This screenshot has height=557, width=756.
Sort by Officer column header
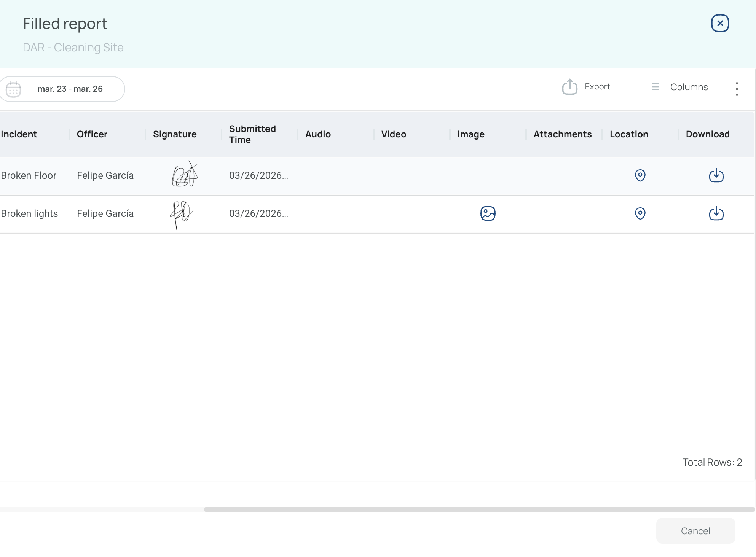92,134
